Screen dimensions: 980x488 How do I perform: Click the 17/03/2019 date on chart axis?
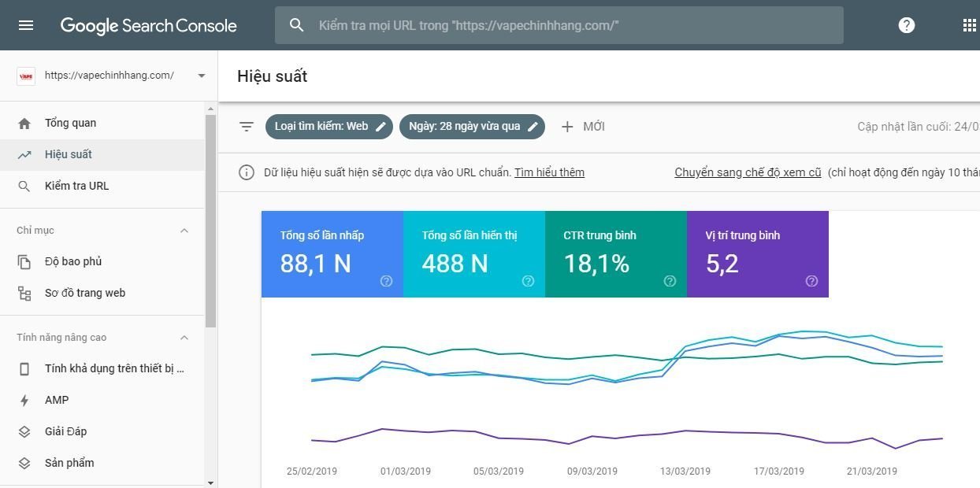779,471
